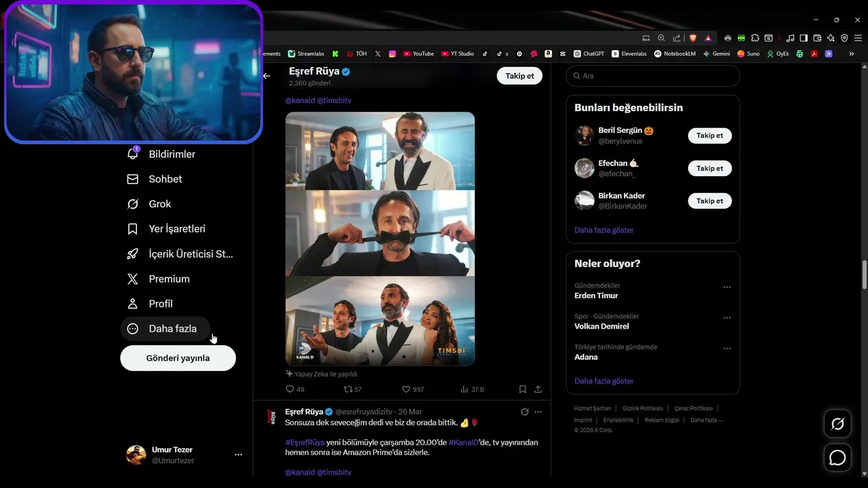Follow Eşref Rüya with header Takip et
The width and height of the screenshot is (868, 488).
point(519,76)
